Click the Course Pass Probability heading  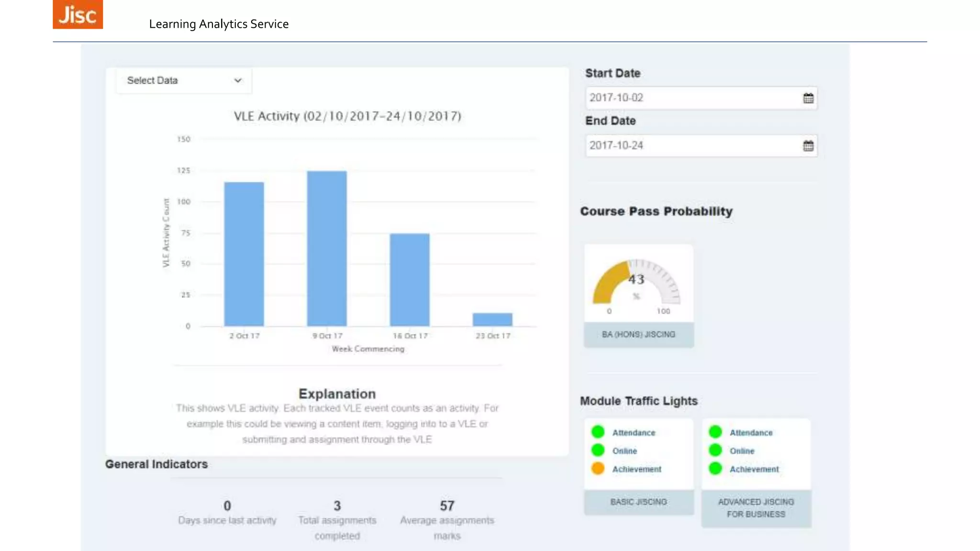(x=656, y=211)
